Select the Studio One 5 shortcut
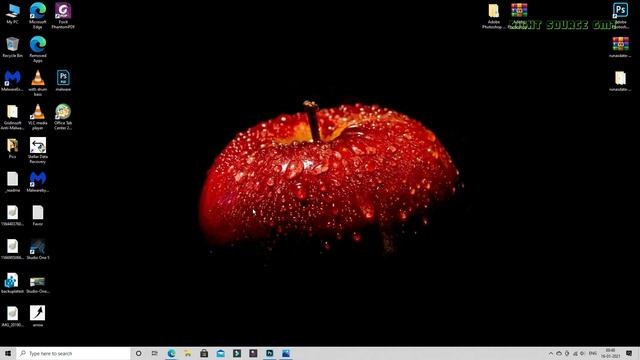The width and height of the screenshot is (640, 360). pos(38,249)
